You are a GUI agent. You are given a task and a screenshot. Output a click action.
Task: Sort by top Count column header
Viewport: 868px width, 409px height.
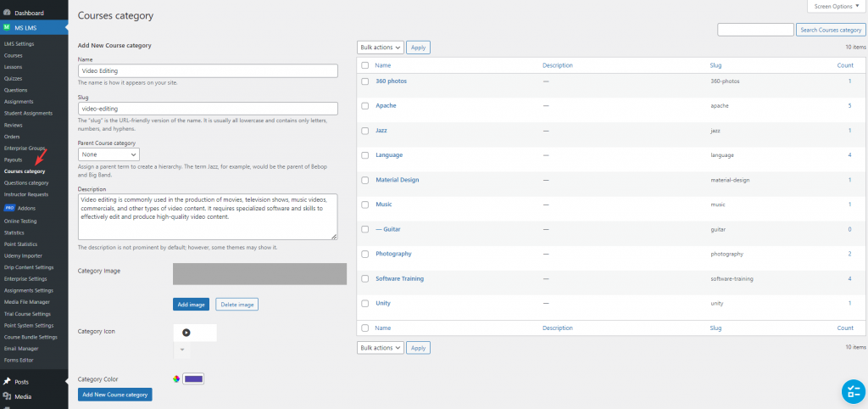845,65
